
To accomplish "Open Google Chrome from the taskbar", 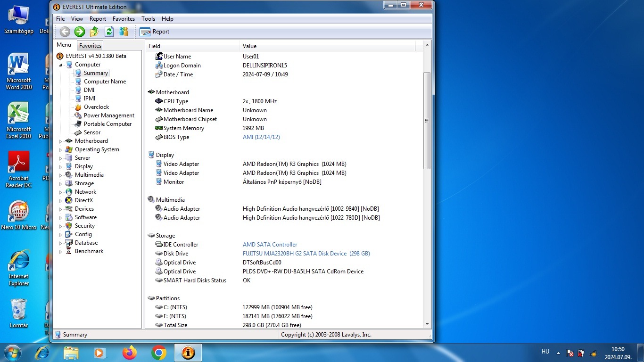I will pos(158,353).
